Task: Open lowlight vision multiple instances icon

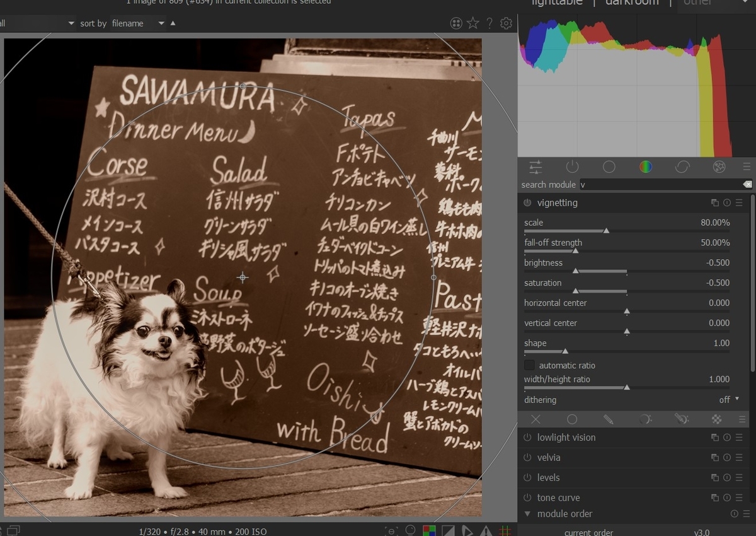Action: coord(714,438)
